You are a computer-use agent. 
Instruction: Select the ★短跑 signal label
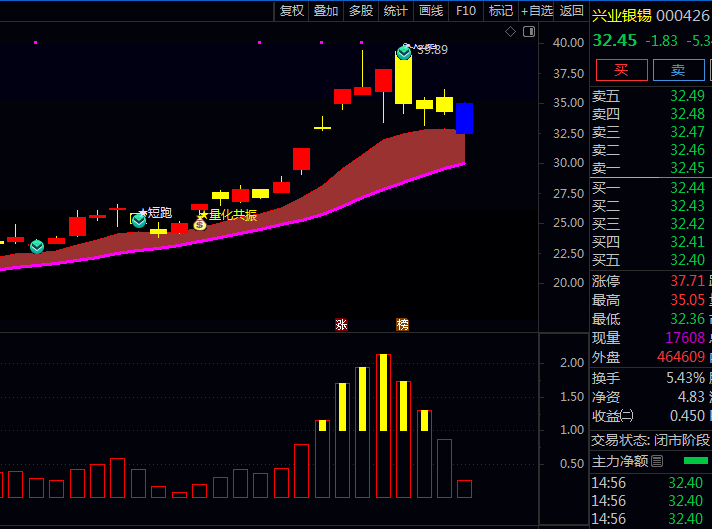pyautogui.click(x=155, y=213)
